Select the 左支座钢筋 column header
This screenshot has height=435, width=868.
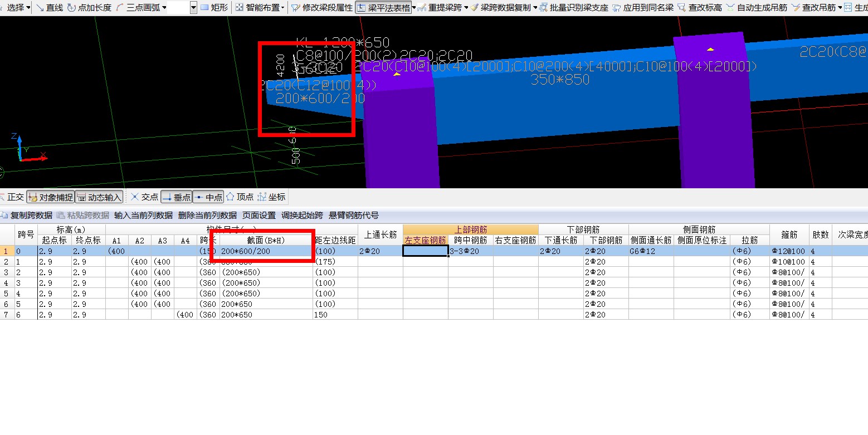click(426, 240)
